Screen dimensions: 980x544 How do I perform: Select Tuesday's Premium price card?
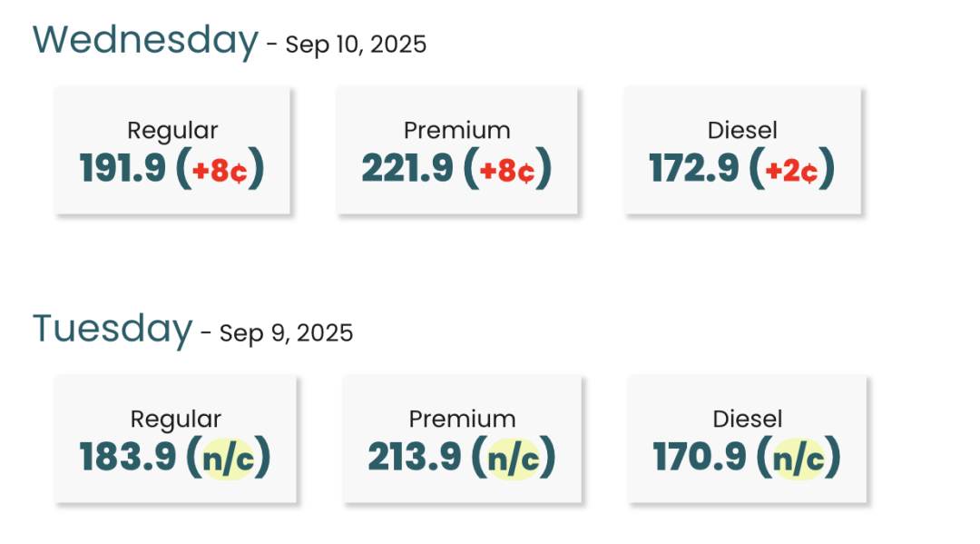click(x=462, y=439)
